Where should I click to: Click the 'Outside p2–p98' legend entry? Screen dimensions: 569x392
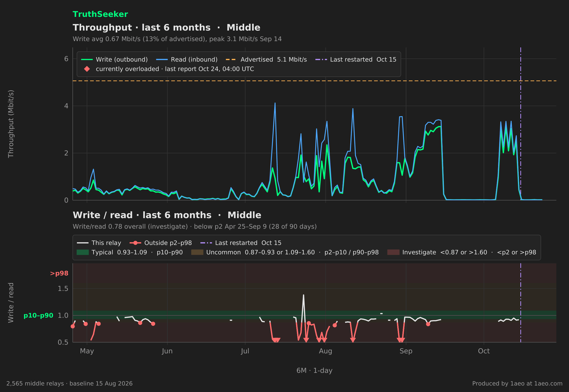click(x=161, y=243)
